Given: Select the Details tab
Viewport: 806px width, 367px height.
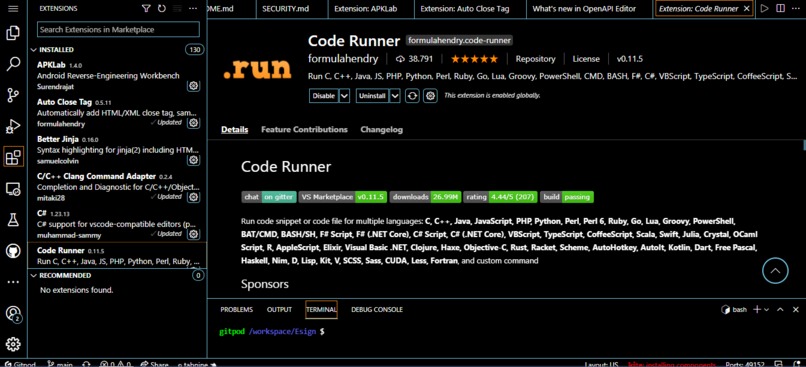Looking at the screenshot, I should click(234, 130).
